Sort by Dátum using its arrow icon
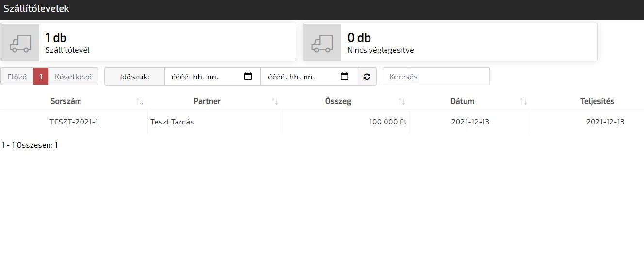 point(523,101)
